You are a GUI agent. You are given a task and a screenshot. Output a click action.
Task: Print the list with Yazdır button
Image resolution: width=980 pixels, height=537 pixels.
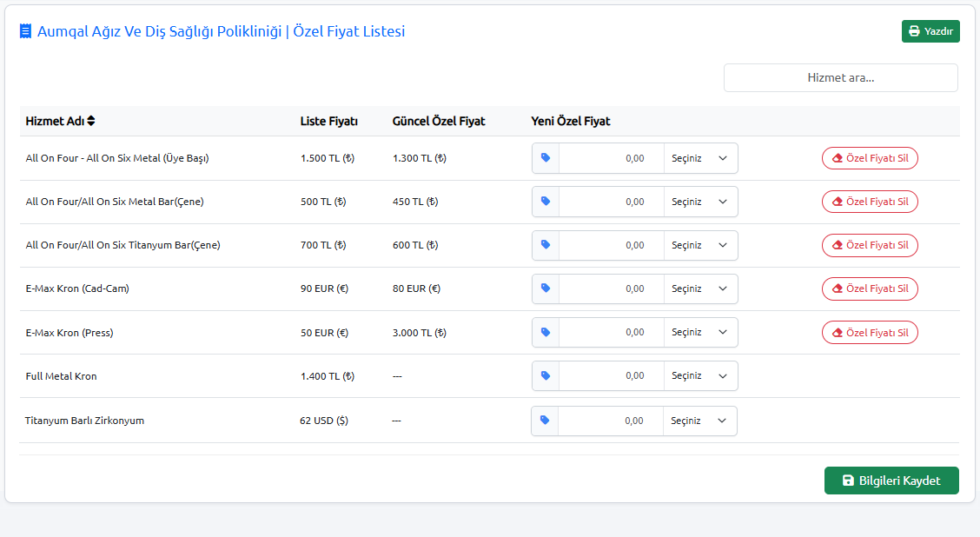(x=930, y=31)
